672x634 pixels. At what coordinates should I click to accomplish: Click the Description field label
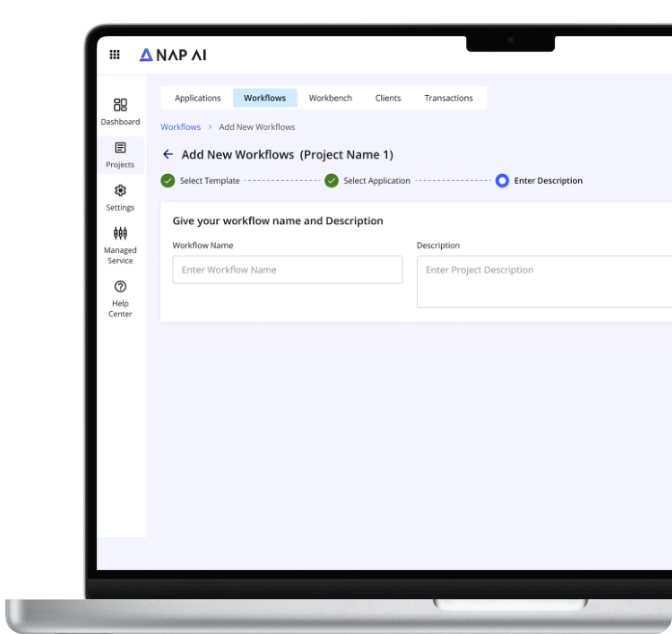pos(438,245)
